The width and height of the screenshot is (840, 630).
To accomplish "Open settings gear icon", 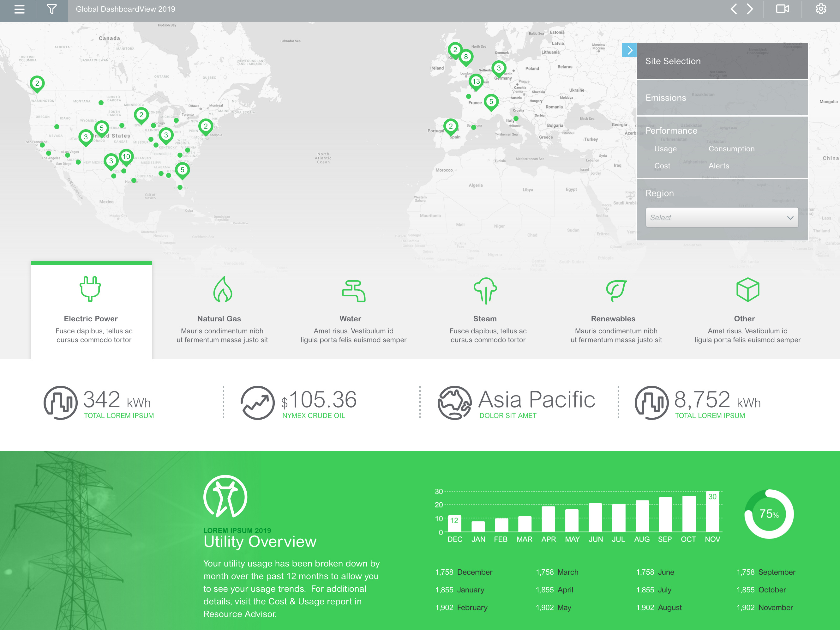I will (x=821, y=9).
